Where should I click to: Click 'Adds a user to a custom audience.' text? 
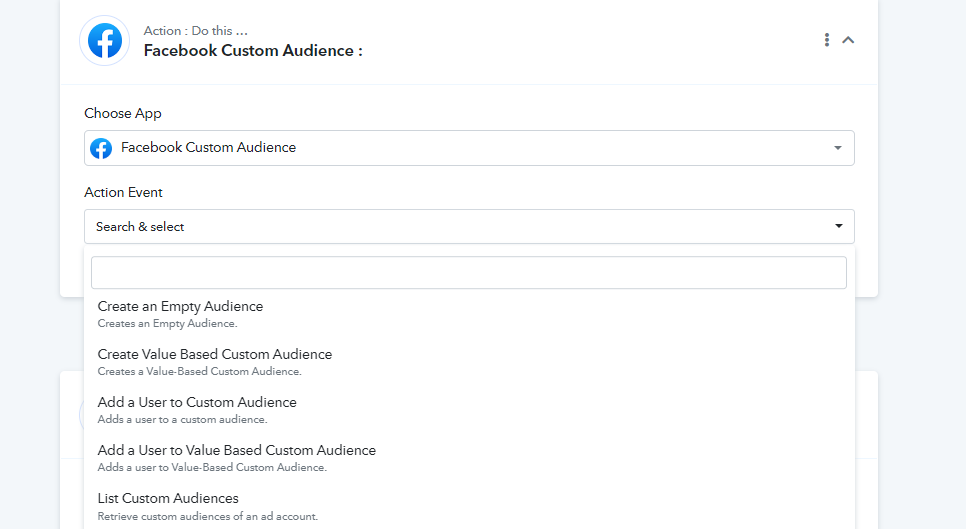(182, 419)
